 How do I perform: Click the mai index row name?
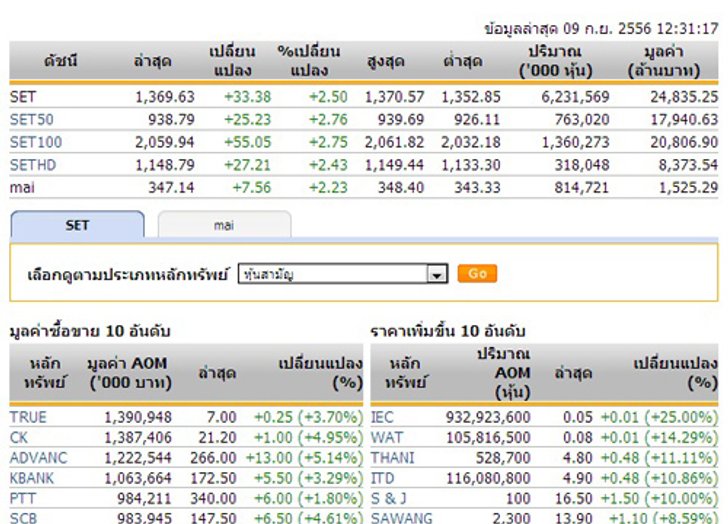[22, 188]
